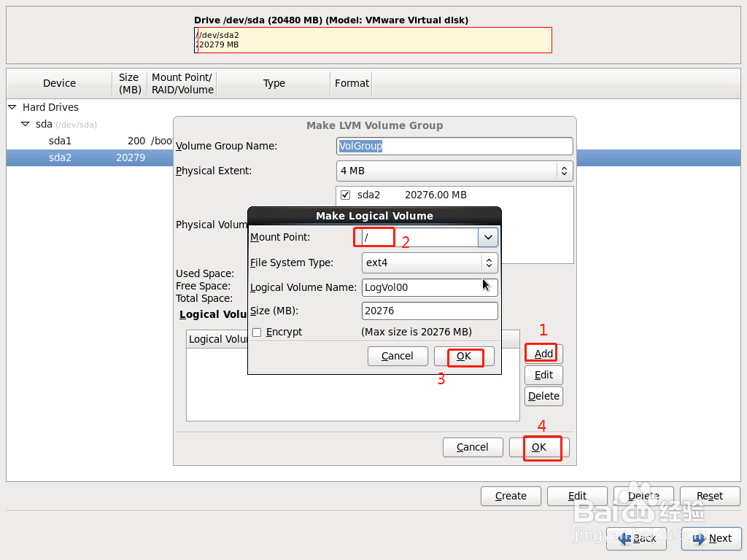Toggle the Encrypt checkbox

[257, 332]
